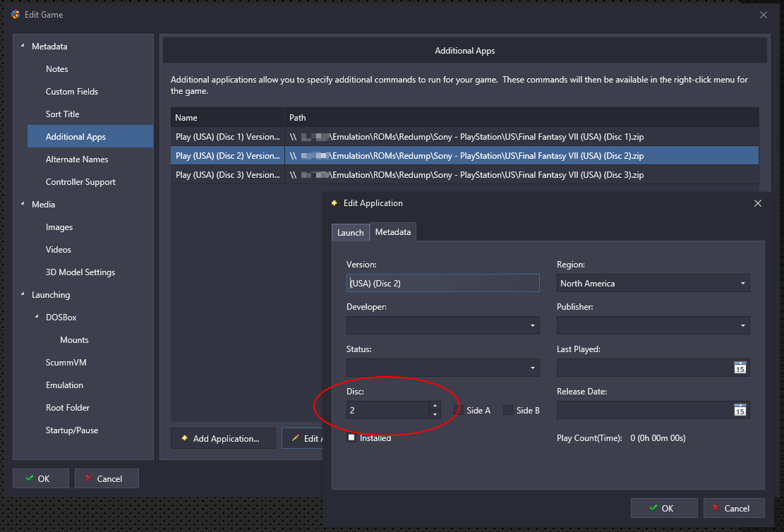Select Mounts under DOSBox
This screenshot has height=532, width=784.
(74, 340)
